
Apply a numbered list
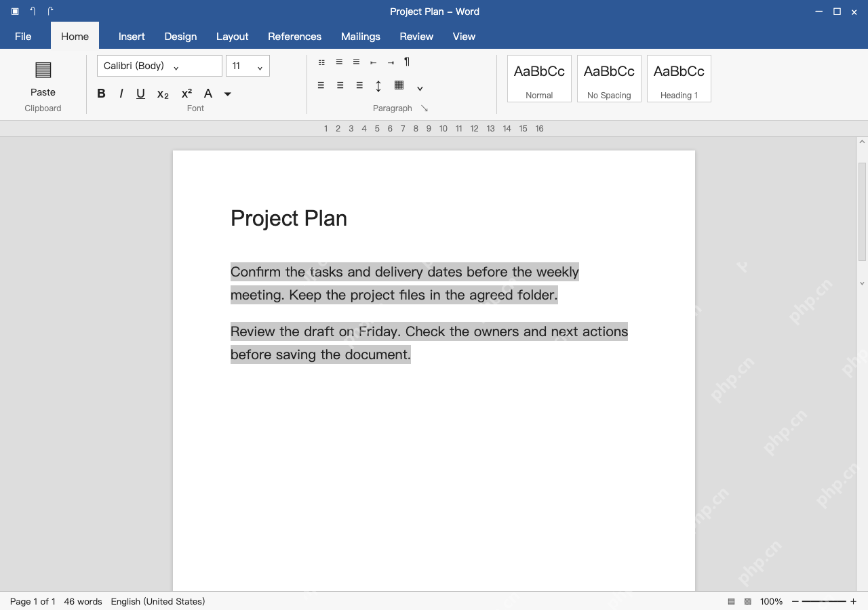(339, 62)
